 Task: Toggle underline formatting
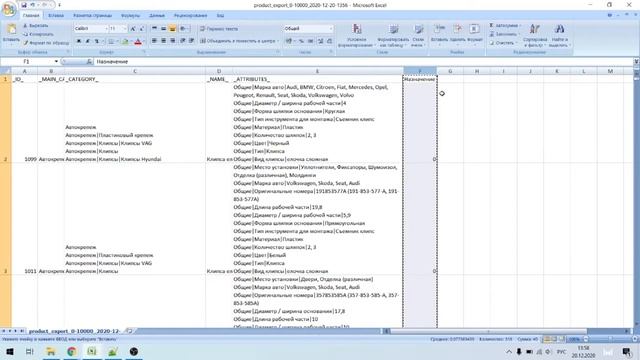coord(97,41)
